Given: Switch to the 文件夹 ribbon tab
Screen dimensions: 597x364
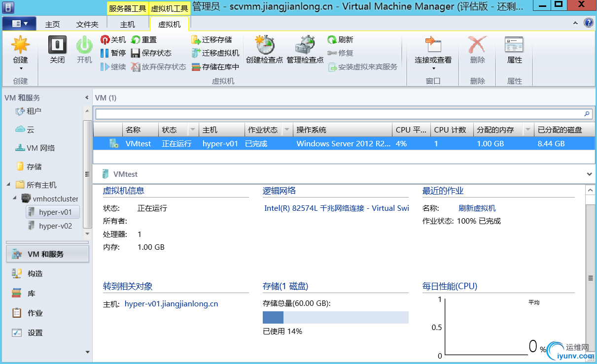Looking at the screenshot, I should pos(87,24).
